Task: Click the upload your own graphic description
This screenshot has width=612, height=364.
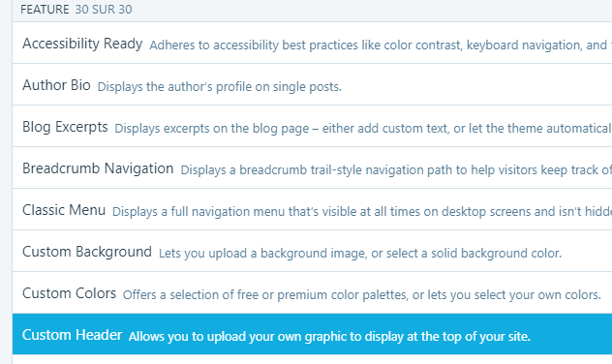Action: 329,337
